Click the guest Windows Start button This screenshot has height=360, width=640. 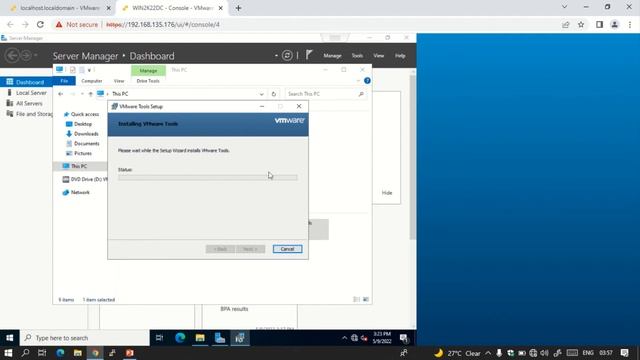coord(9,338)
